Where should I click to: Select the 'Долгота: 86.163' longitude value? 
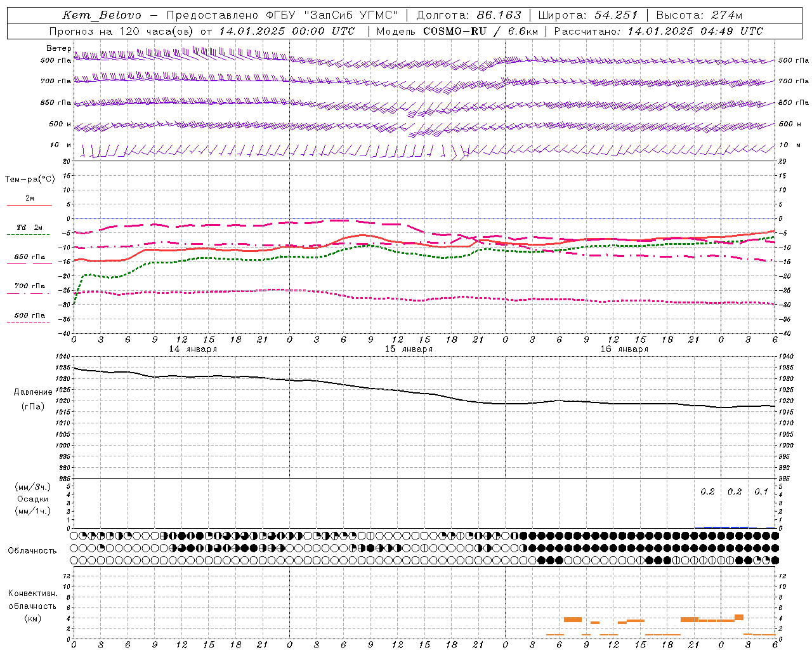[469, 15]
